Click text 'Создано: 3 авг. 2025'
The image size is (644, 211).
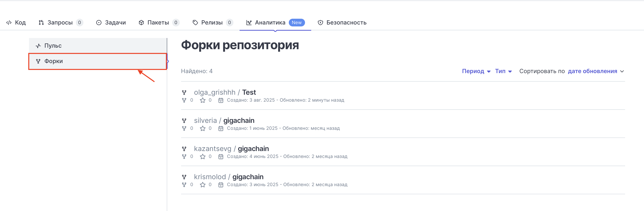pyautogui.click(x=251, y=100)
